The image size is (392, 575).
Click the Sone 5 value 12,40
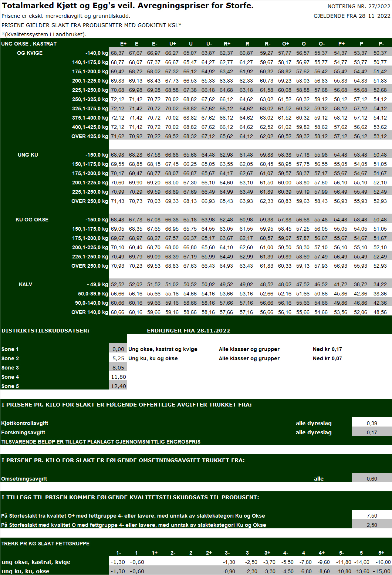(118, 386)
